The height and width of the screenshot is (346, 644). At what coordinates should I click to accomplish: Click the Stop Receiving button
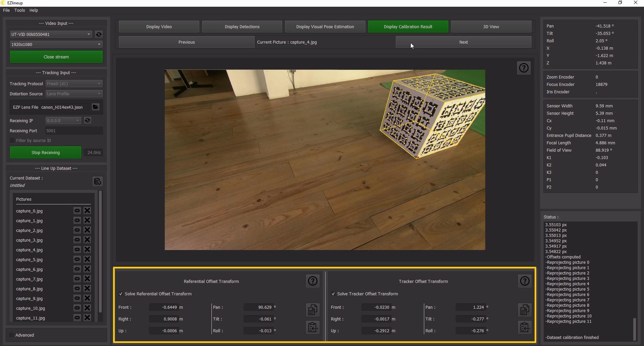pos(46,152)
